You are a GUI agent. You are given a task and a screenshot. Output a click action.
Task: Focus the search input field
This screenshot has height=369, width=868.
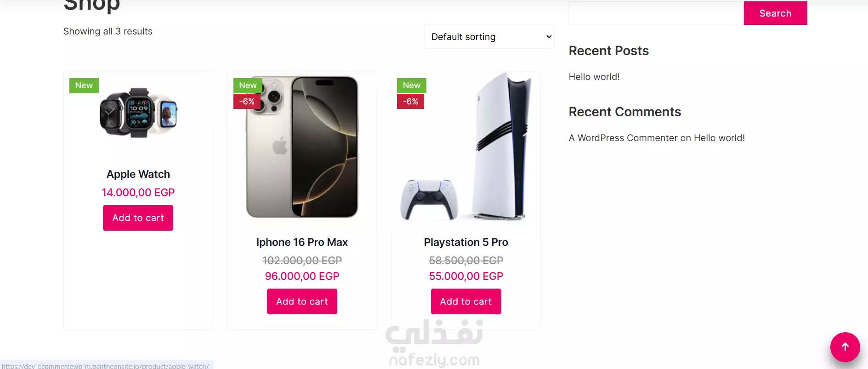656,13
